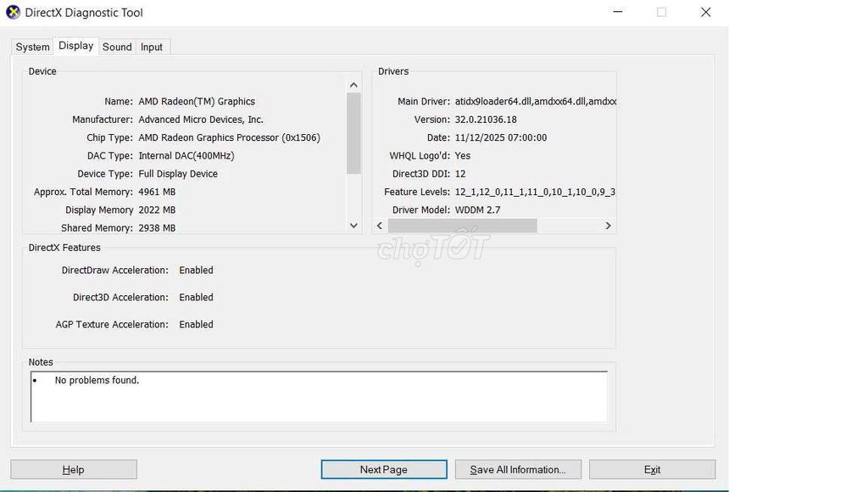The height and width of the screenshot is (492, 868).
Task: Click the 'DirectX Features' group label
Action: click(64, 248)
